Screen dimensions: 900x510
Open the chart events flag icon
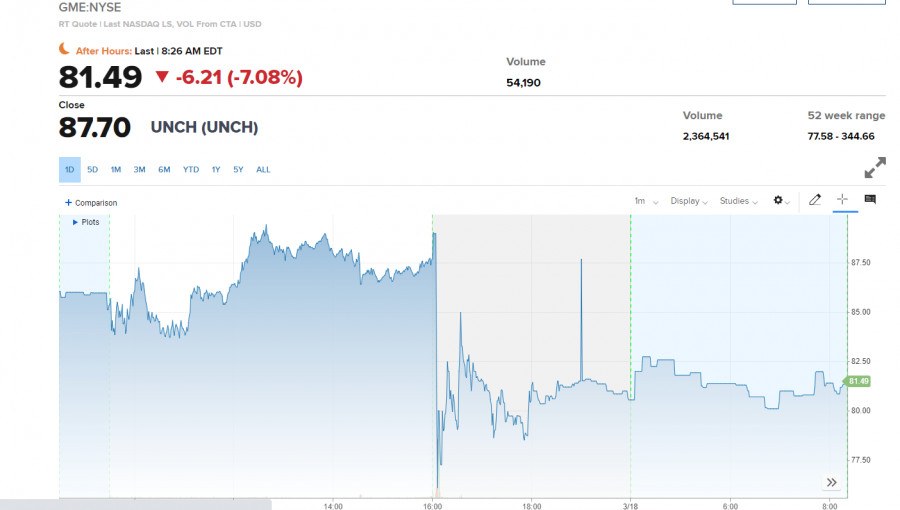point(870,200)
